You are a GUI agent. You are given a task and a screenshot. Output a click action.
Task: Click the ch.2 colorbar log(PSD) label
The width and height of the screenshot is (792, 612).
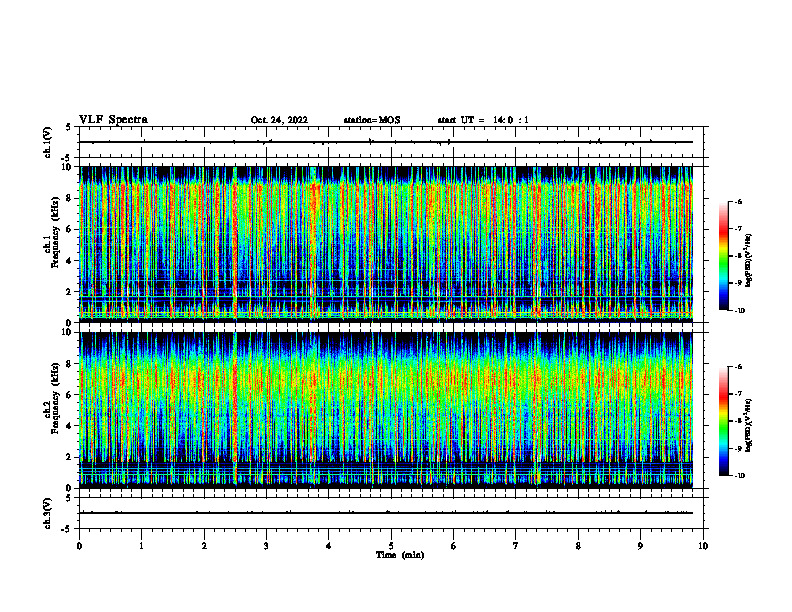[x=749, y=425]
